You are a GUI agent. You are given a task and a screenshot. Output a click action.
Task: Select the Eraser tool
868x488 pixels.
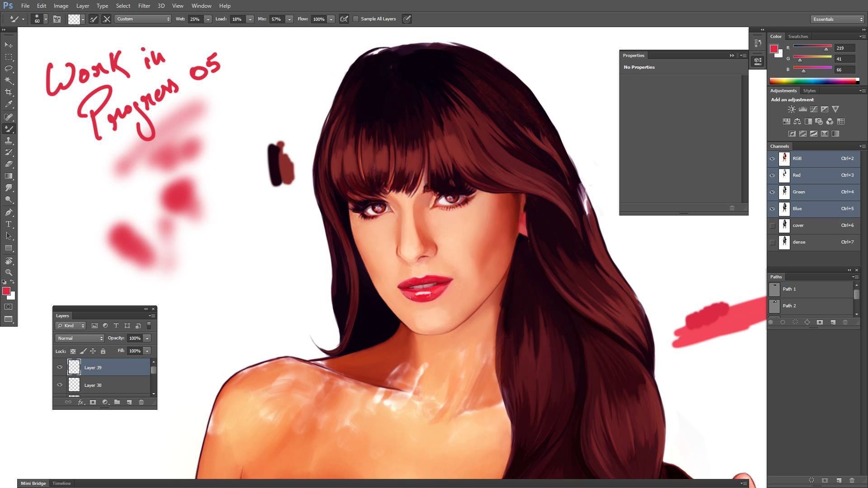tap(9, 164)
